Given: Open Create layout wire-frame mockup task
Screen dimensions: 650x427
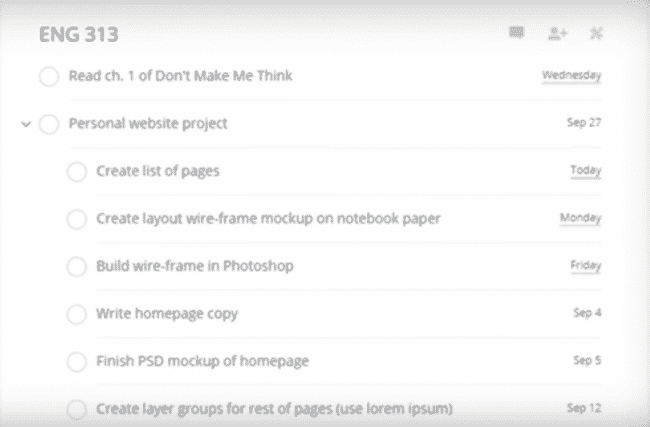Looking at the screenshot, I should click(x=268, y=218).
